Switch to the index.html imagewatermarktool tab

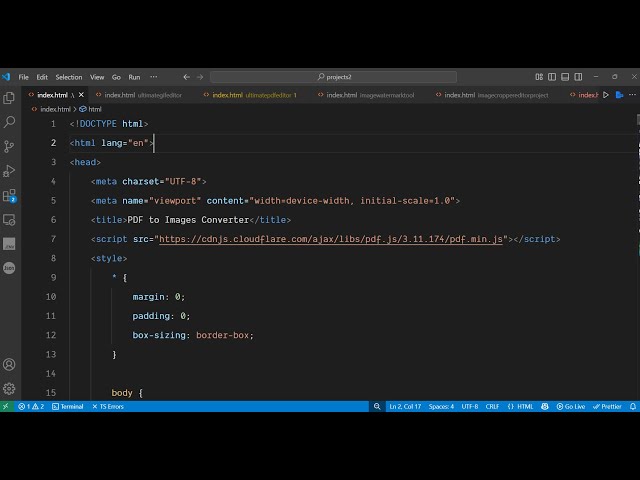coord(366,95)
